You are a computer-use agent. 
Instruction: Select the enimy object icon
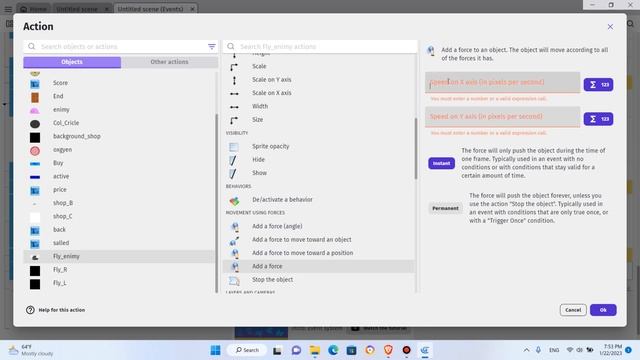pyautogui.click(x=35, y=110)
